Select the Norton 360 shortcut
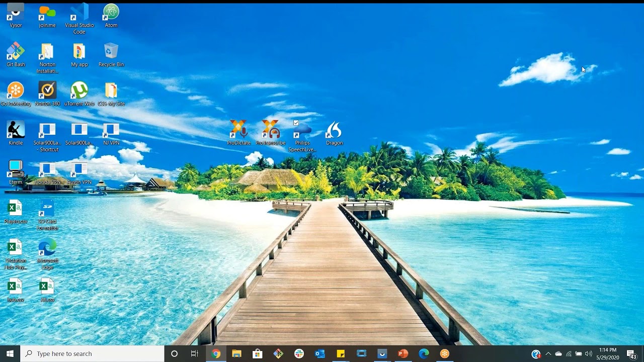Image resolution: width=644 pixels, height=362 pixels. click(x=47, y=95)
